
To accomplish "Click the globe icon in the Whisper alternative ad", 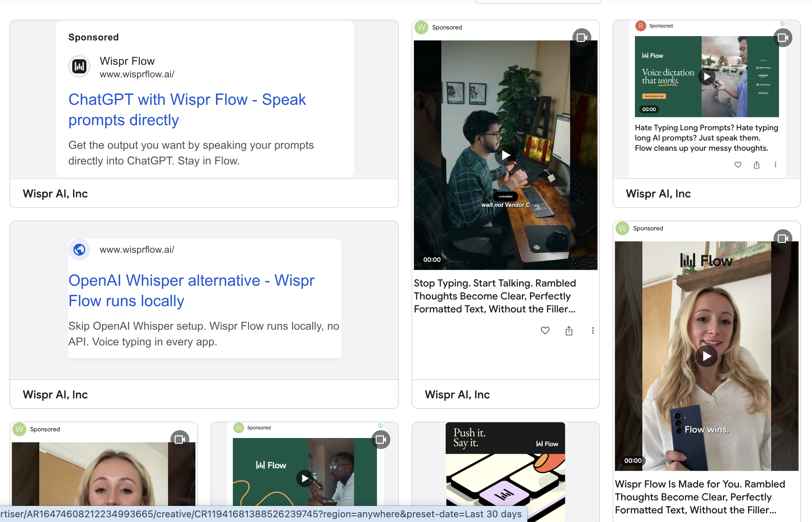I will point(79,250).
